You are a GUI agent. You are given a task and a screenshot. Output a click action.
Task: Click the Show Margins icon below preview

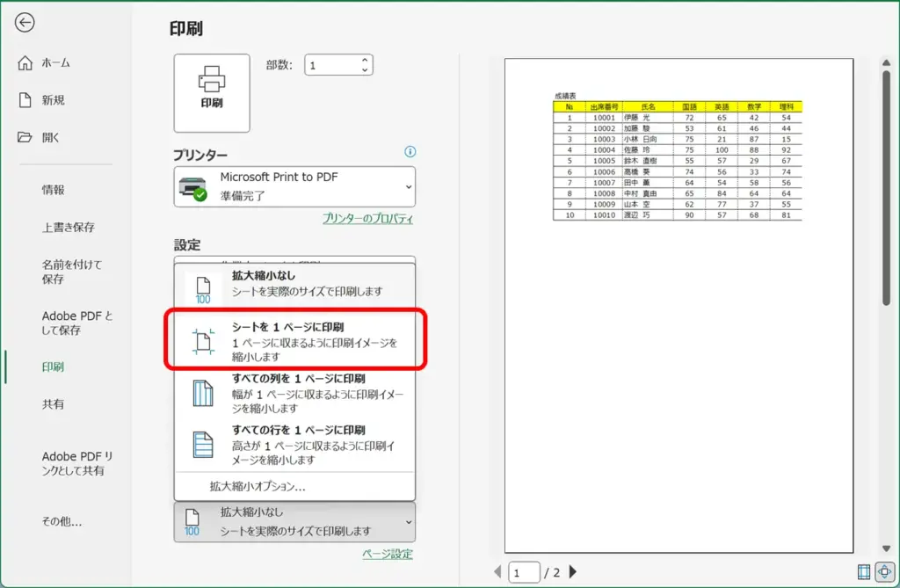[x=865, y=571]
